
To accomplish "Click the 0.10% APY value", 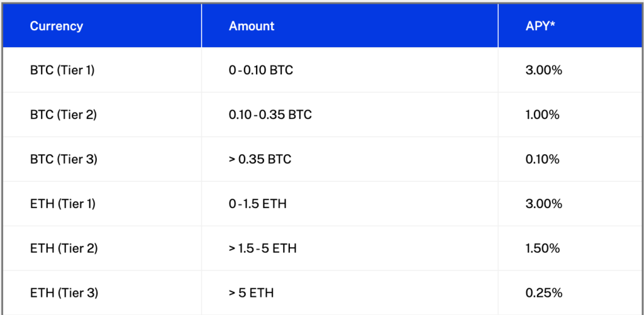I will (x=542, y=159).
